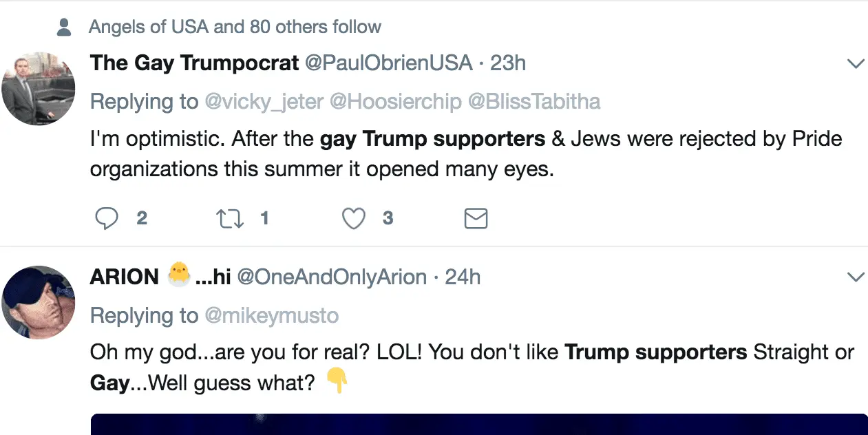Visit the @vicky_jeter mention
This screenshot has width=868, height=435.
click(264, 102)
